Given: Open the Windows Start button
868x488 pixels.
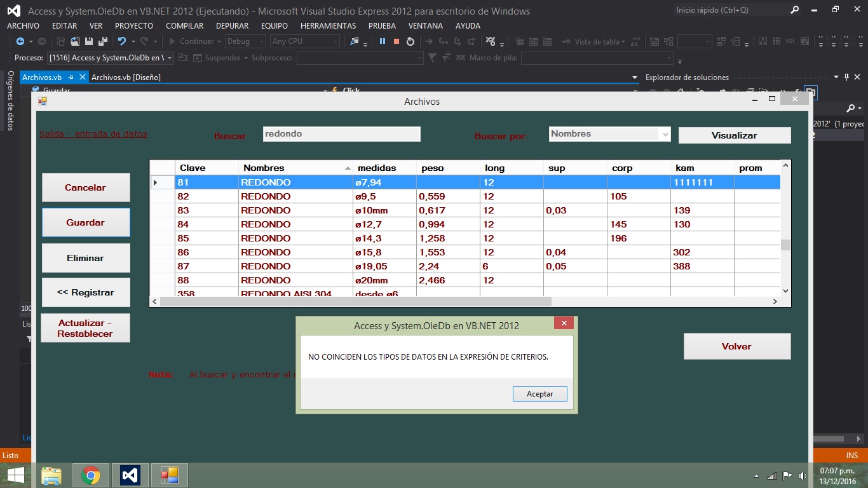Looking at the screenshot, I should tap(15, 475).
